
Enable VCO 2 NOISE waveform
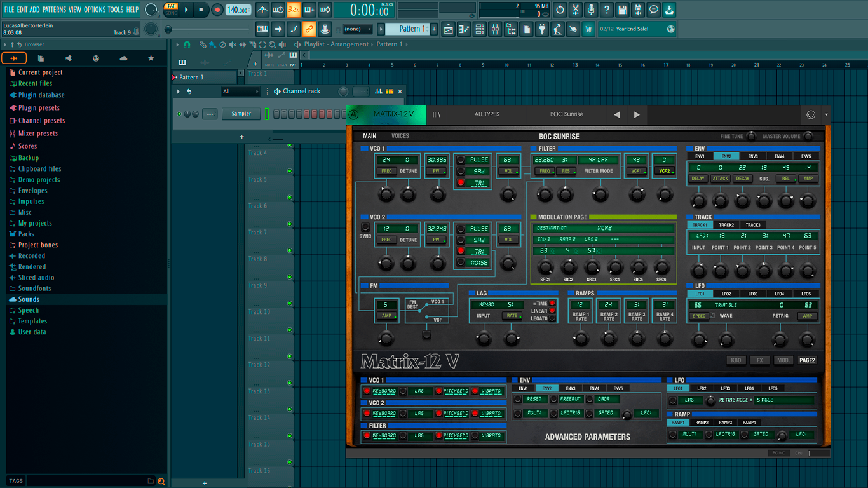[461, 263]
